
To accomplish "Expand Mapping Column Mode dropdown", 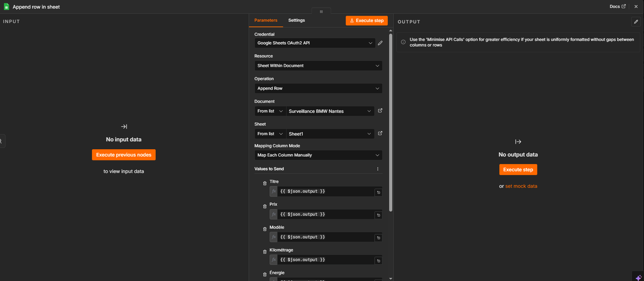I will pos(318,155).
